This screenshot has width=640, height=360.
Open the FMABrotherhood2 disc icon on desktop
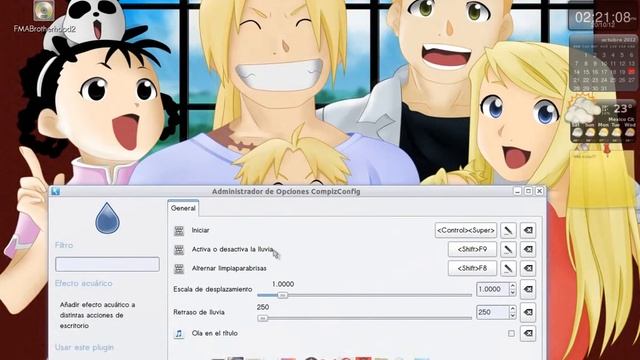point(44,11)
